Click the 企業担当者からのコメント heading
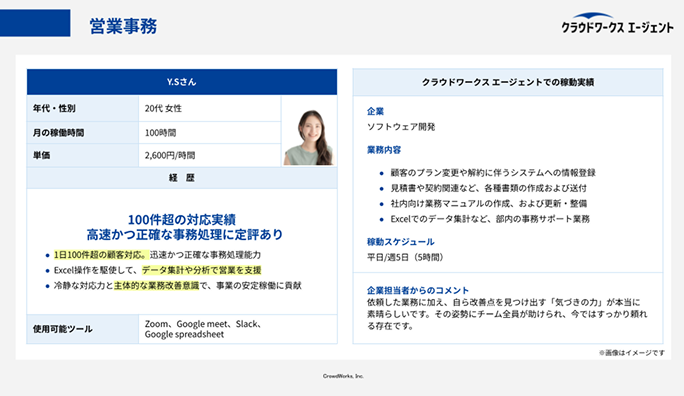684x396 pixels. (x=417, y=290)
